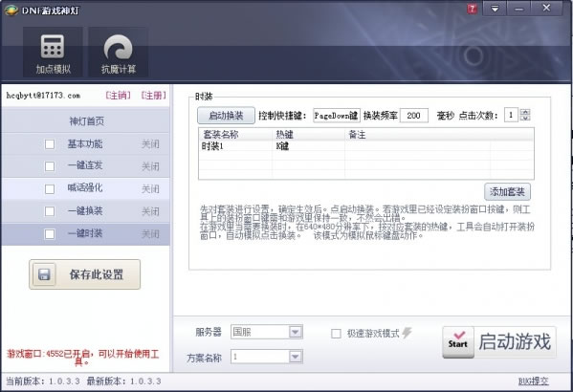The height and width of the screenshot is (392, 573).
Task: Increase the 点击次数 spinner value
Action: (x=525, y=112)
